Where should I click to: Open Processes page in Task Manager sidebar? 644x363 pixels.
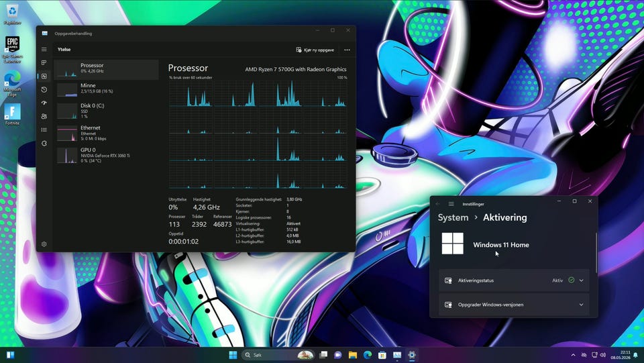(44, 63)
